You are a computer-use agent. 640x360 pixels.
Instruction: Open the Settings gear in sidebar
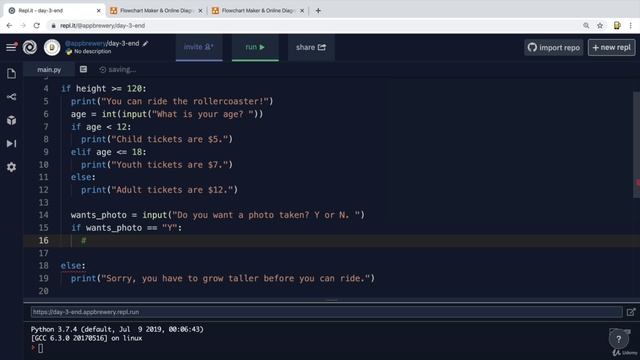(x=11, y=167)
